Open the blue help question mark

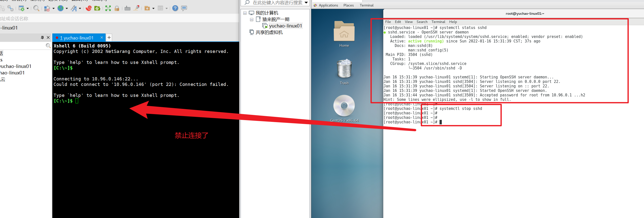[175, 8]
